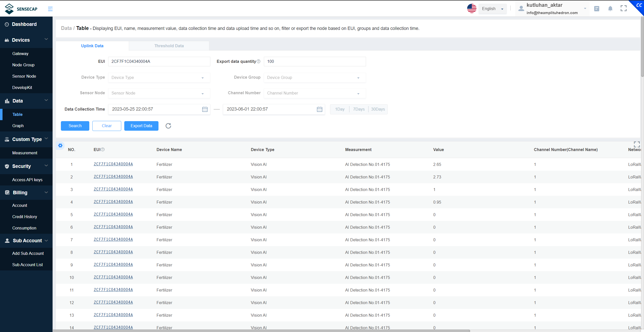This screenshot has height=332, width=644.
Task: Select the 30Days time range option
Action: (x=378, y=109)
